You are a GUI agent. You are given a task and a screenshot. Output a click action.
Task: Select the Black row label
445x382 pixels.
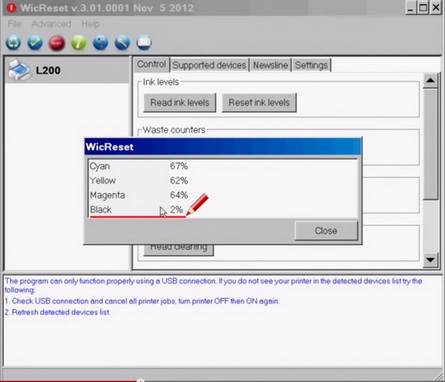tap(101, 210)
